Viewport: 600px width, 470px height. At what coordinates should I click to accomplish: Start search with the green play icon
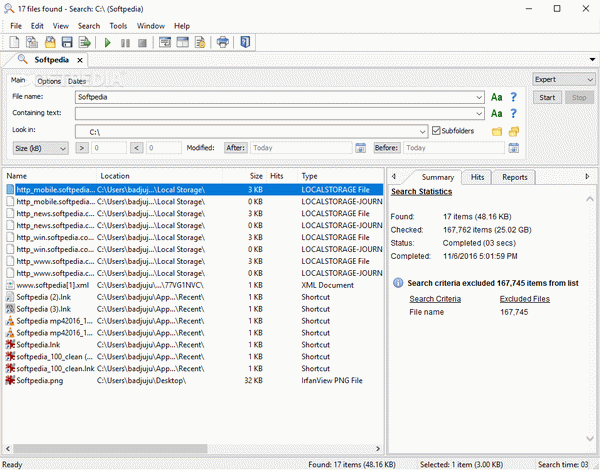click(x=108, y=42)
